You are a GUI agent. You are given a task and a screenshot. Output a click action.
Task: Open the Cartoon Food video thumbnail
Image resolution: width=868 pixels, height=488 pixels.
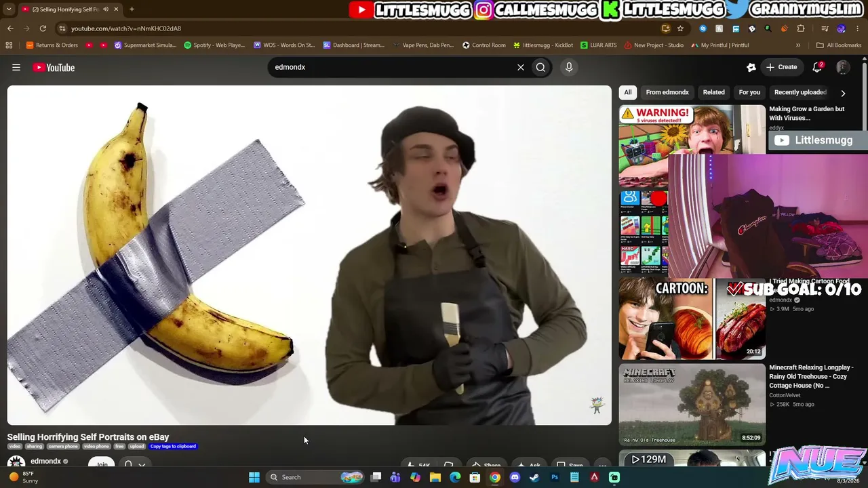[692, 319]
